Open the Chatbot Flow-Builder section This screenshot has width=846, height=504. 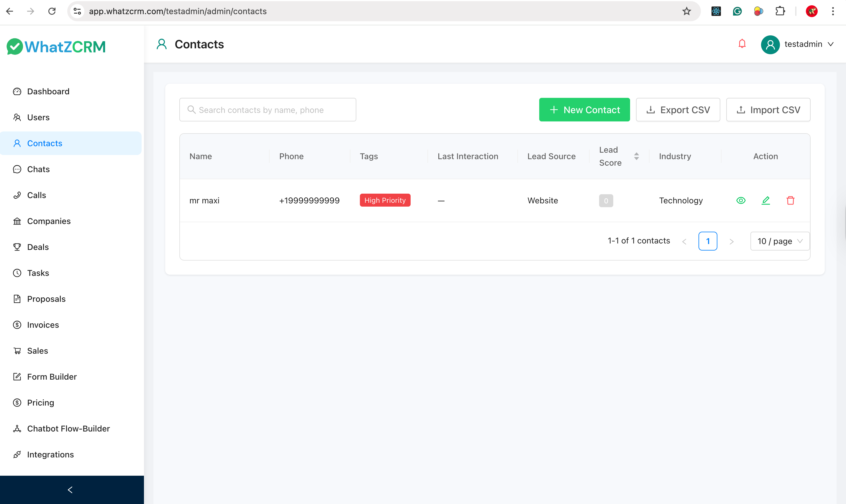68,428
